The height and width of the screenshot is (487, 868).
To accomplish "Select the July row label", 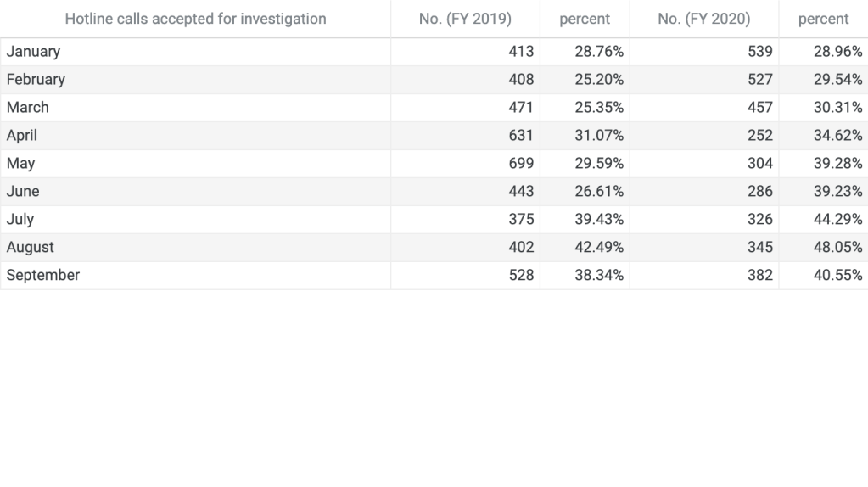I will pyautogui.click(x=20, y=220).
